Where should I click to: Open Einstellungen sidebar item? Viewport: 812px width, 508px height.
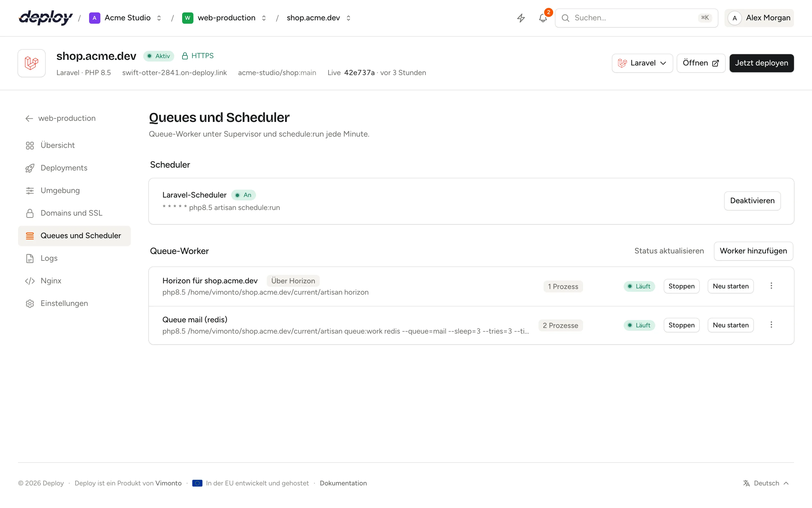coord(74,303)
